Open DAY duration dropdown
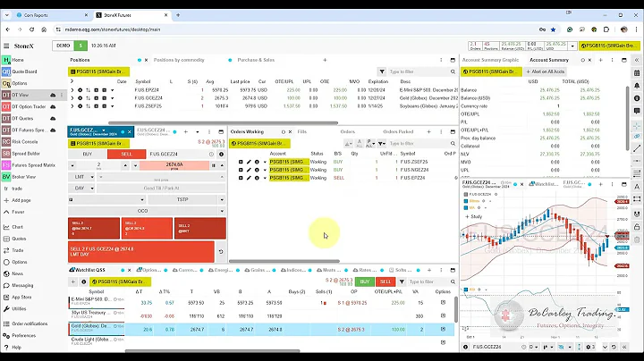Image resolution: width=644 pixels, height=361 pixels. [x=81, y=189]
